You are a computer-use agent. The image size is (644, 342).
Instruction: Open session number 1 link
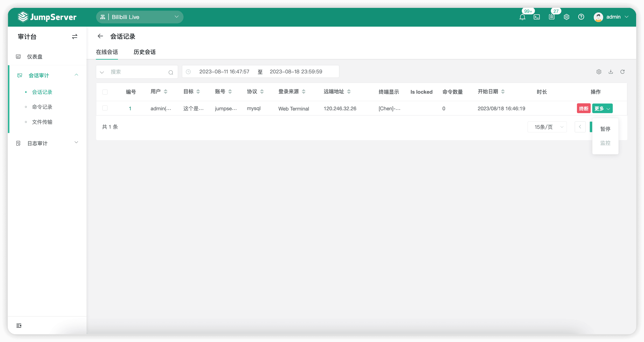[x=130, y=109]
